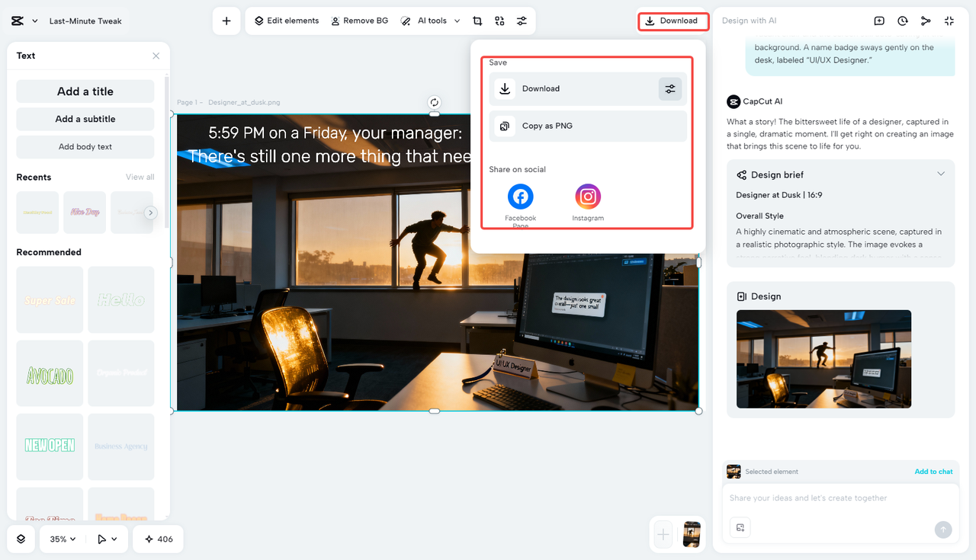This screenshot has height=560, width=976.
Task: Open the 35% zoom dropdown
Action: (x=63, y=539)
